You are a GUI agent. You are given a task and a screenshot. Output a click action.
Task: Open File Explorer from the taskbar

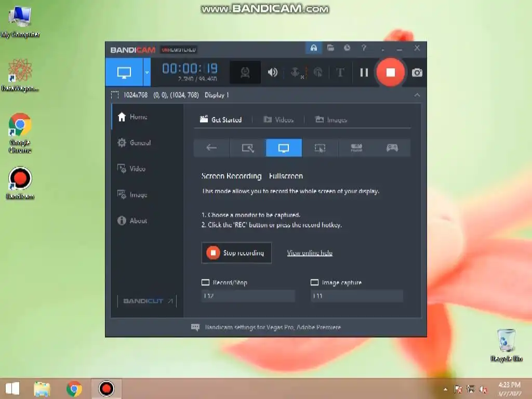(x=42, y=389)
